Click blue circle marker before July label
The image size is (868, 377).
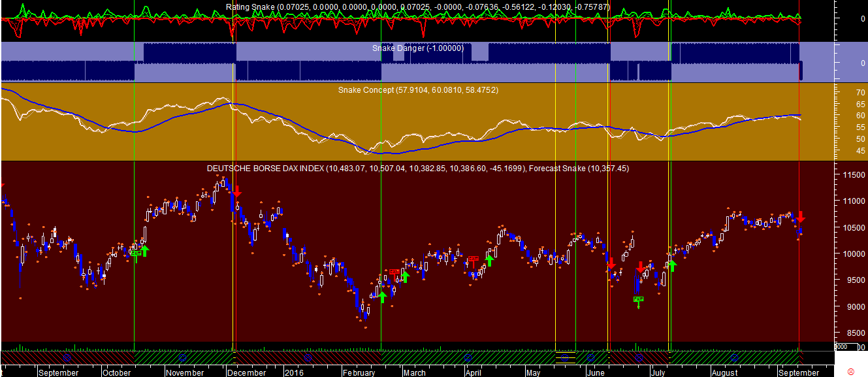tap(639, 358)
